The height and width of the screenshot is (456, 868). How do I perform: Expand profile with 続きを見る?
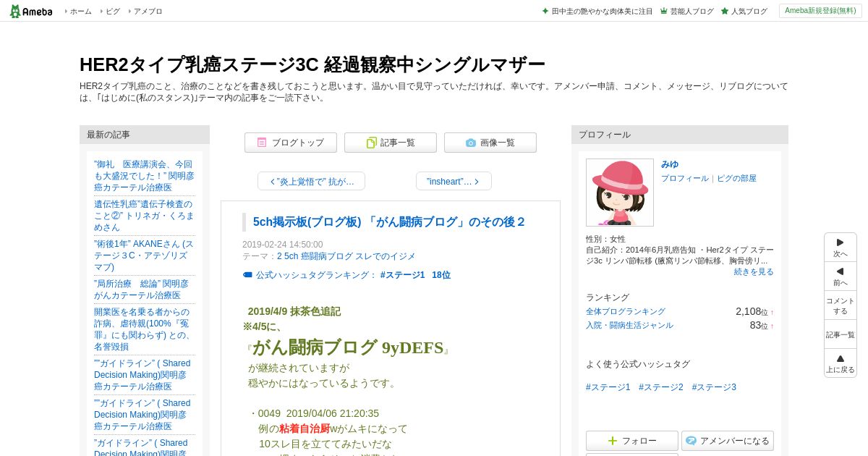[754, 271]
